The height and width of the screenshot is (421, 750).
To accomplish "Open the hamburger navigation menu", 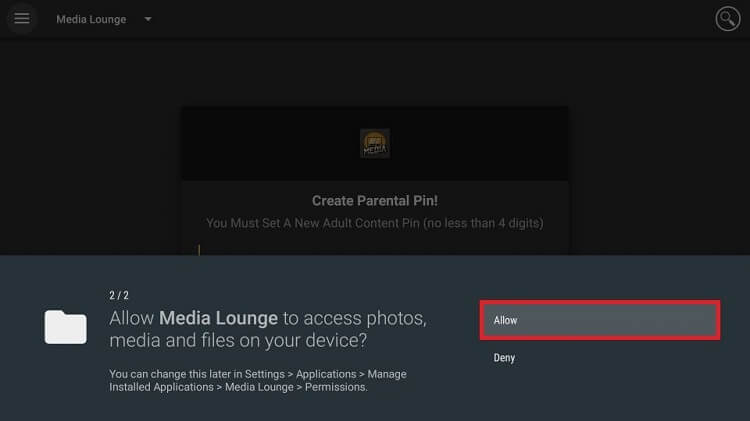I will tap(22, 19).
